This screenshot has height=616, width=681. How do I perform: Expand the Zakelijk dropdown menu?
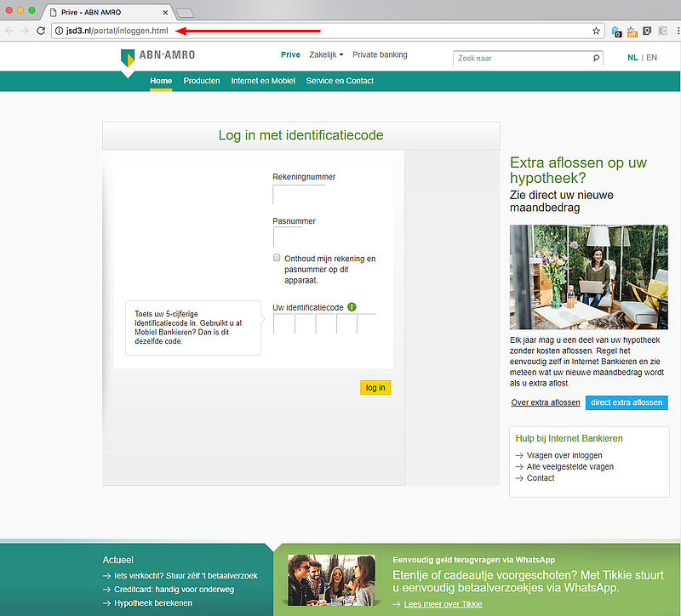click(x=326, y=54)
